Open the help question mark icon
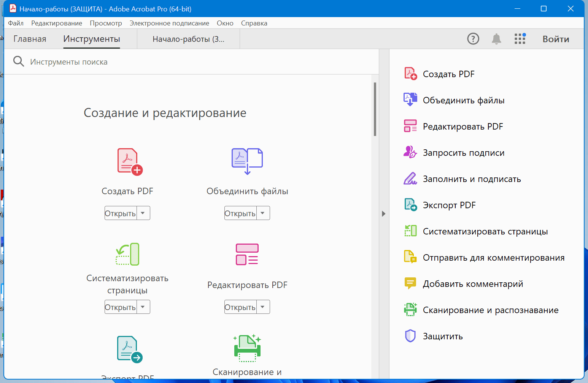Viewport: 588px width, 383px height. [473, 39]
